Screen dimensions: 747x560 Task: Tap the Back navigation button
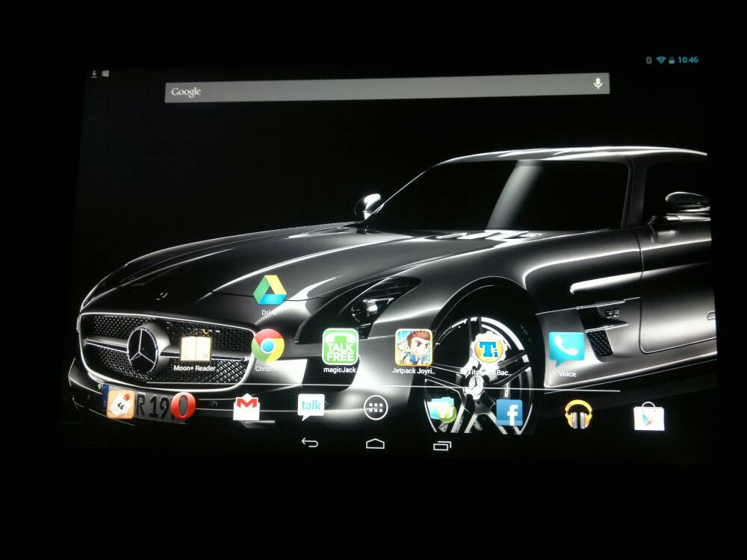310,444
